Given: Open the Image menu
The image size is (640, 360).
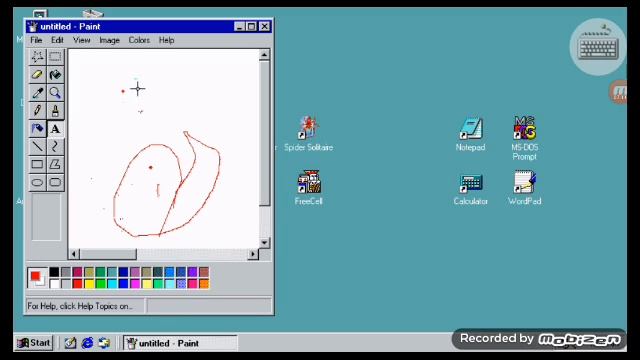Looking at the screenshot, I should (109, 40).
